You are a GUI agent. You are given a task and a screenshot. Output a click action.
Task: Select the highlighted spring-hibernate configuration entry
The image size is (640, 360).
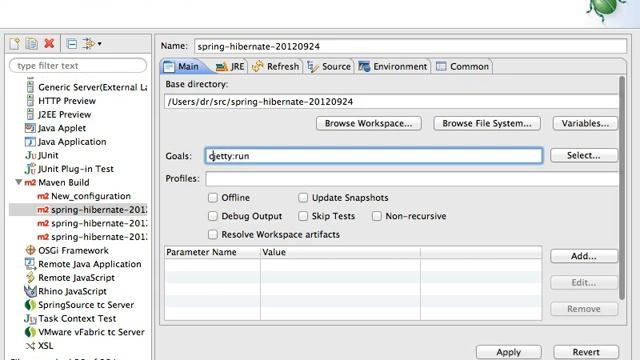click(78, 209)
